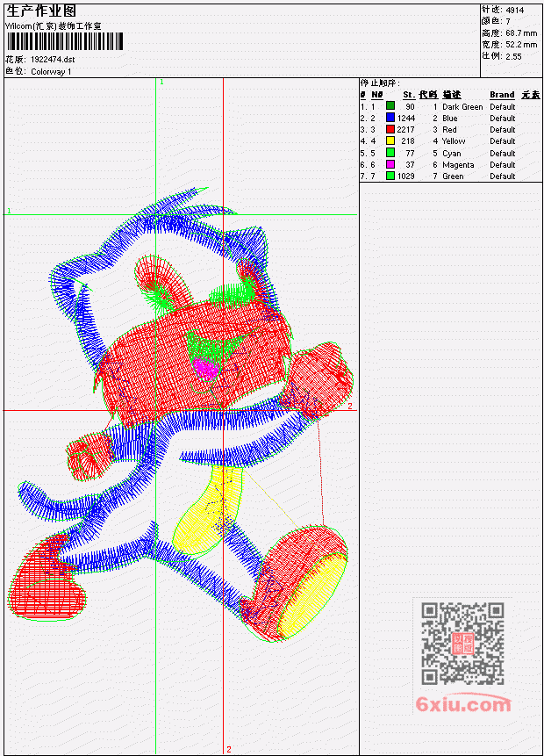Click the barcode under the studio name
The width and height of the screenshot is (544, 756).
coord(66,41)
